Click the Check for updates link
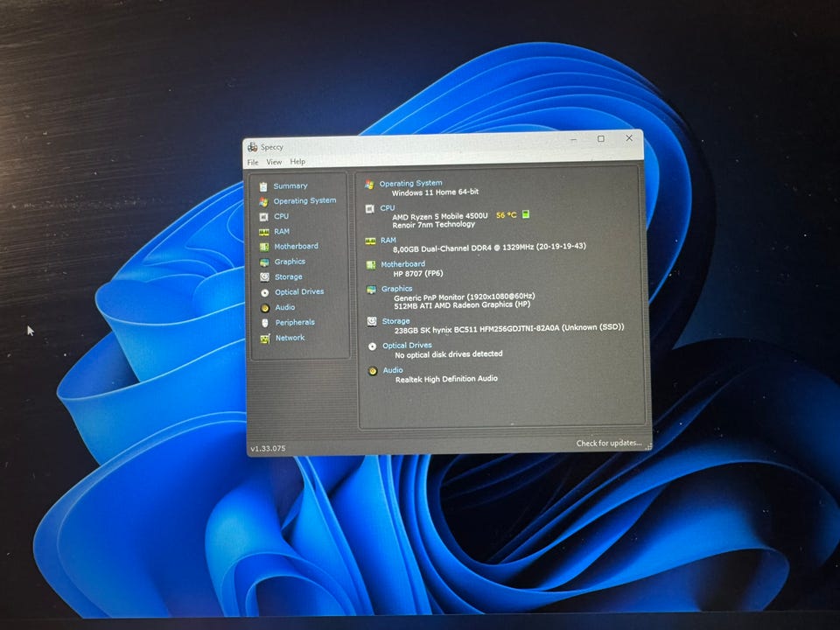 click(x=609, y=443)
